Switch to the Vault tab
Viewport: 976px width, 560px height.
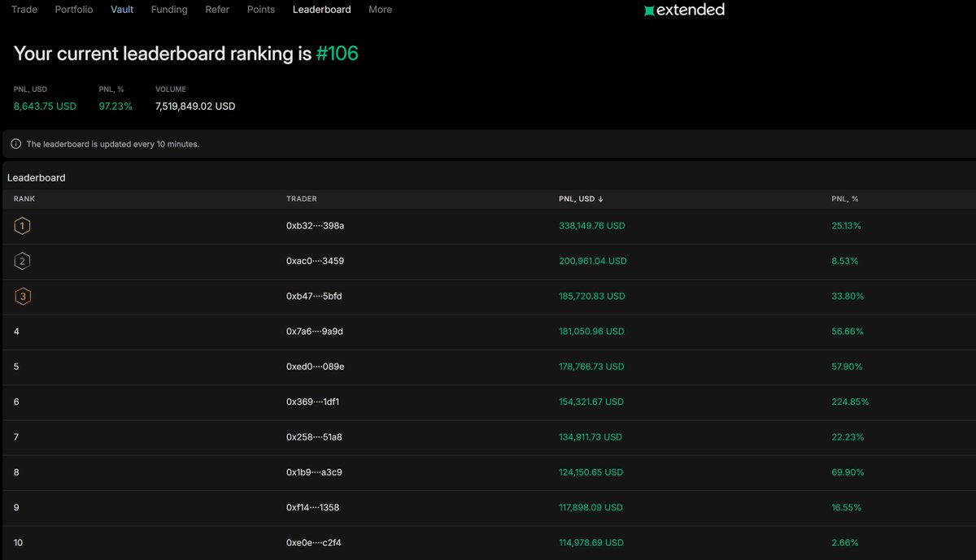click(122, 10)
